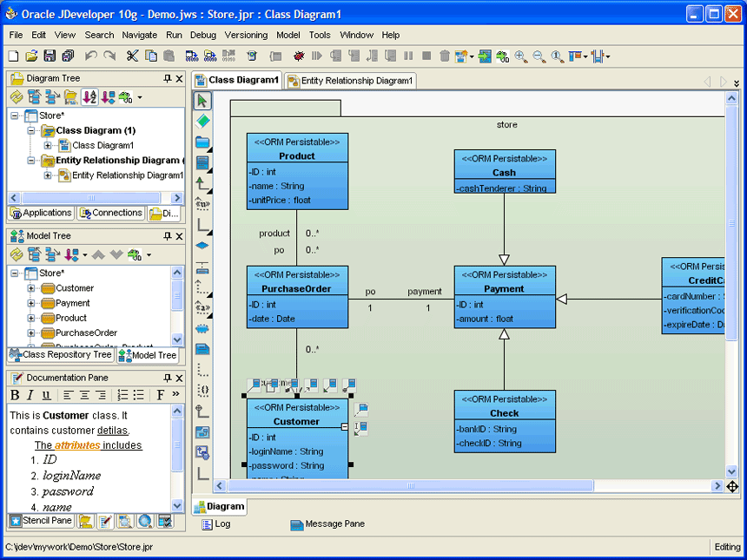This screenshot has height=560, width=747.
Task: Click refresh icon in Diagram Tree toolbar
Action: tap(17, 97)
